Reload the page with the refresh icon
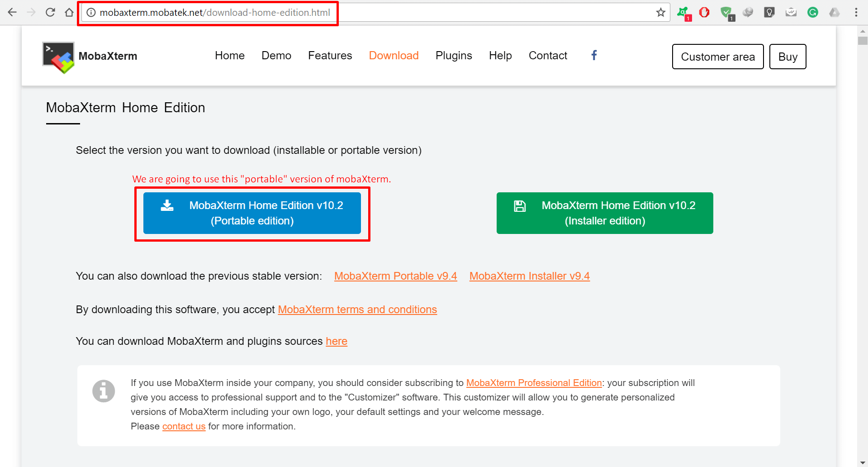868x467 pixels. point(50,12)
